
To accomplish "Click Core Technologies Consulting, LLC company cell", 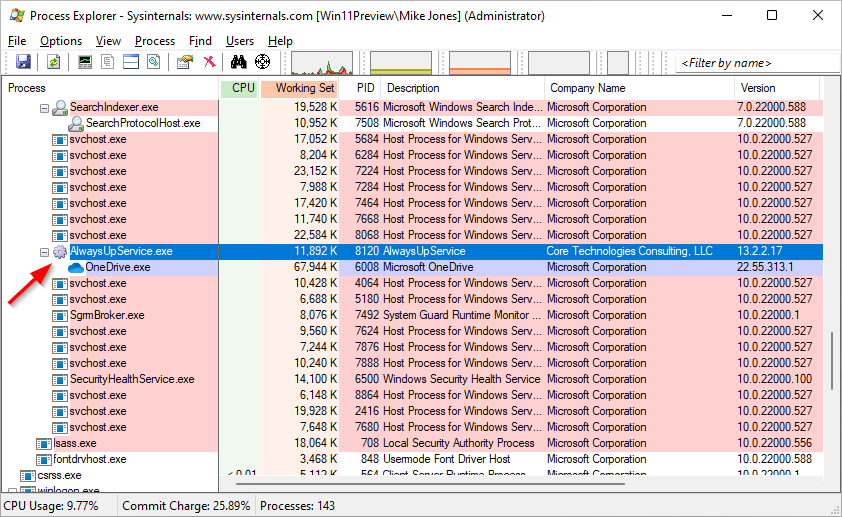I will pos(629,251).
